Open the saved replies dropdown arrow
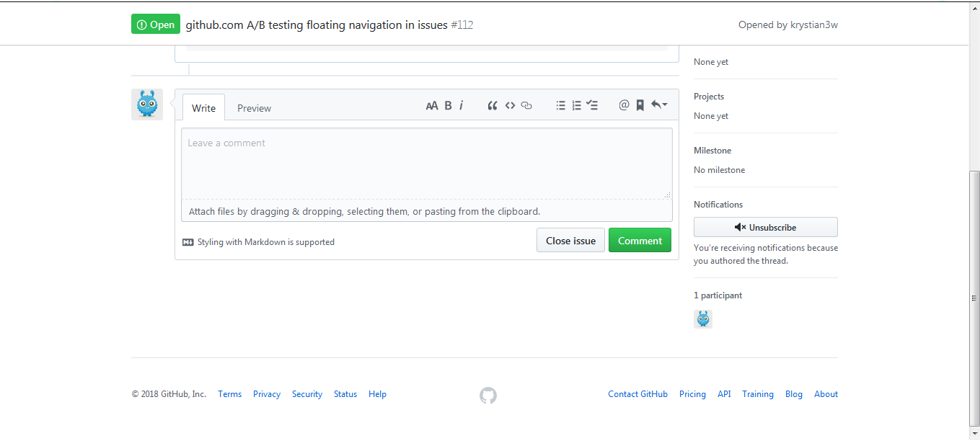The height and width of the screenshot is (441, 980). 659,105
